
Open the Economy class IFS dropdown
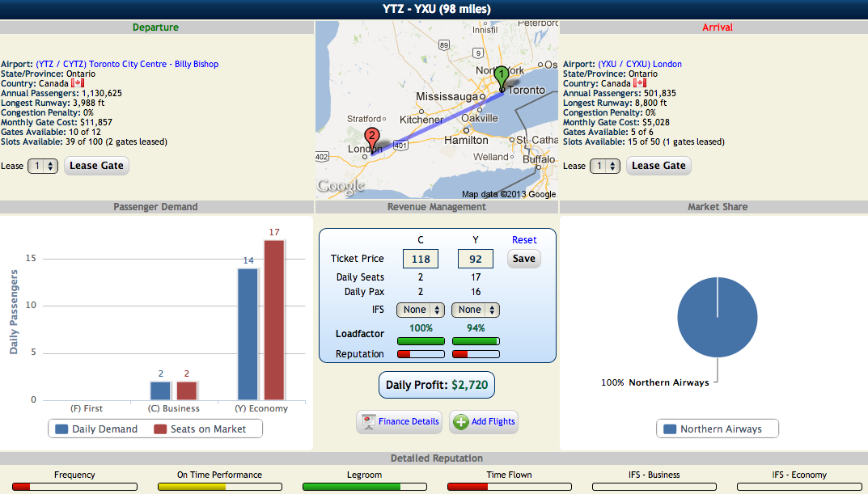(476, 310)
